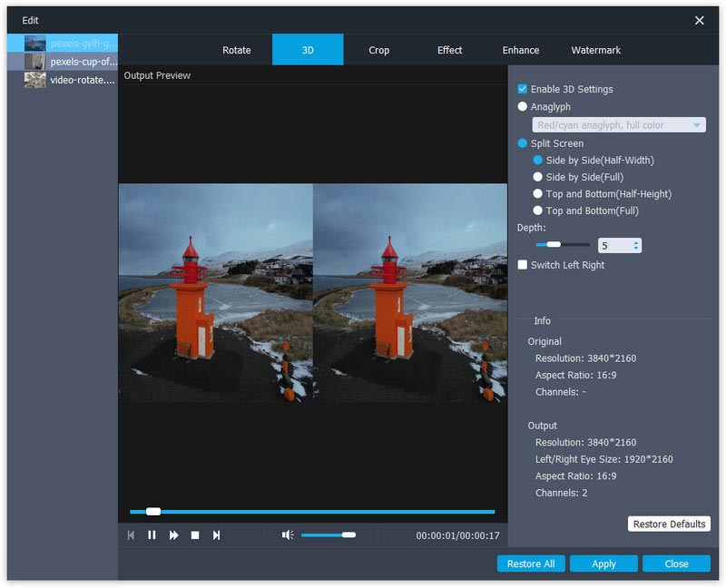The width and height of the screenshot is (726, 588).
Task: Click the fast forward playback icon
Action: coord(173,535)
